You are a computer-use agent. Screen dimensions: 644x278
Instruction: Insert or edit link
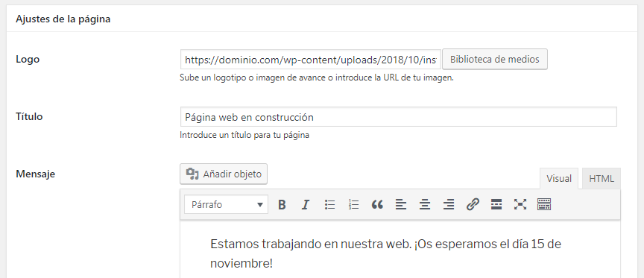pos(473,204)
